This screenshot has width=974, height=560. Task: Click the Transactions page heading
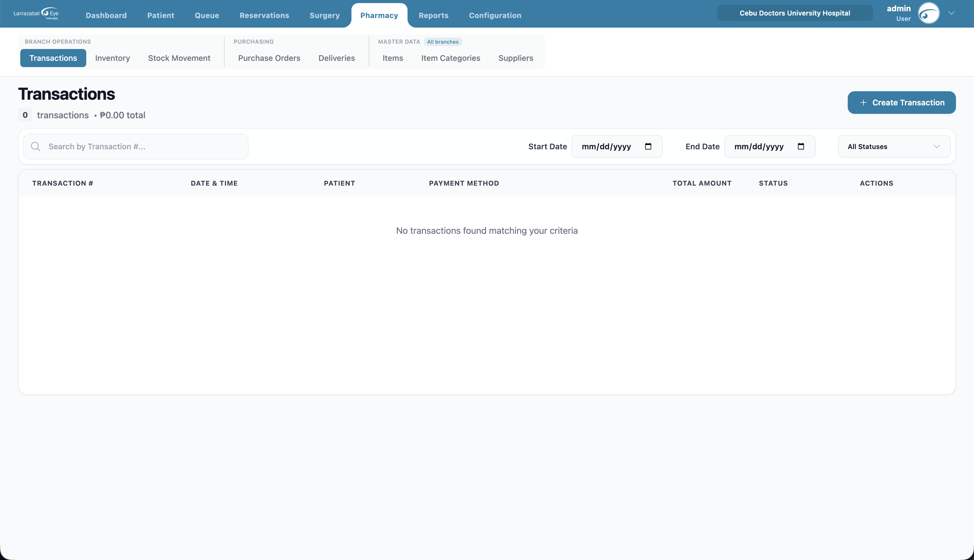[67, 94]
